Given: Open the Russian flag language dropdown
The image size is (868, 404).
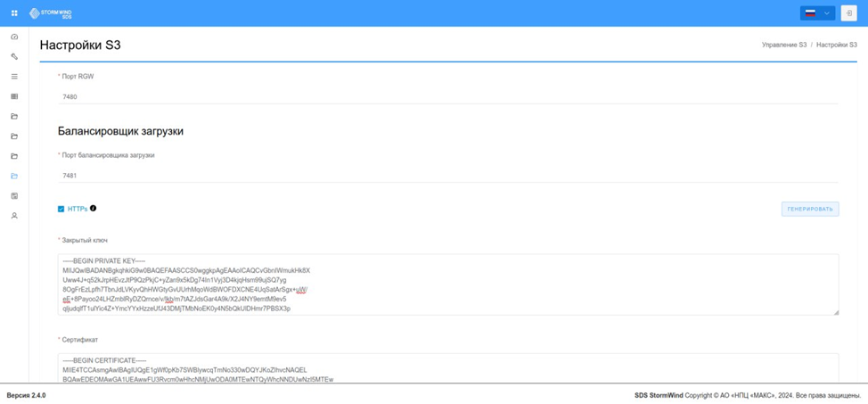Looking at the screenshot, I should click(x=817, y=13).
